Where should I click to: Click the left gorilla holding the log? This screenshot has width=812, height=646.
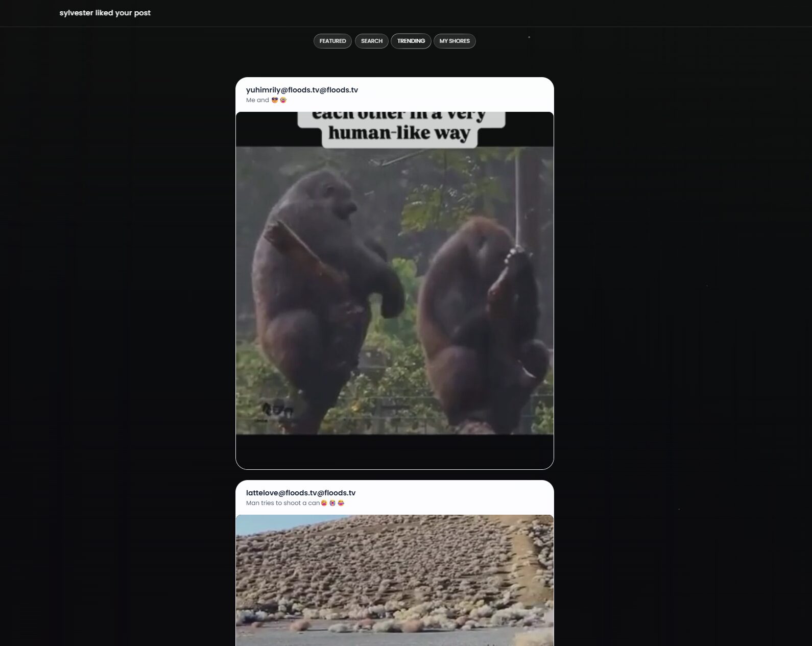coord(317,286)
